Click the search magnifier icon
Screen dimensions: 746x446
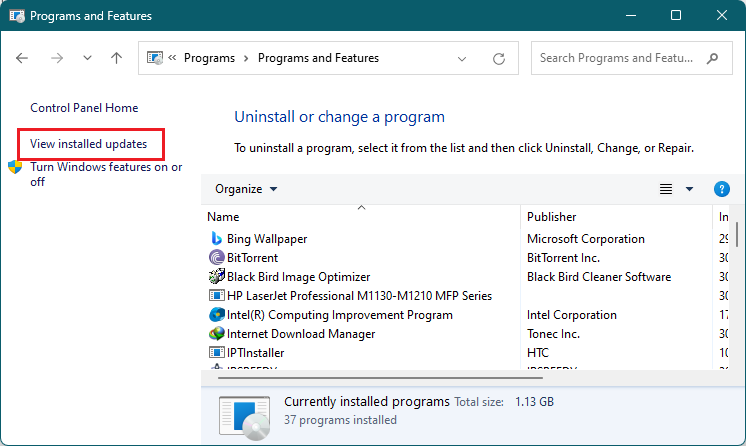(712, 58)
